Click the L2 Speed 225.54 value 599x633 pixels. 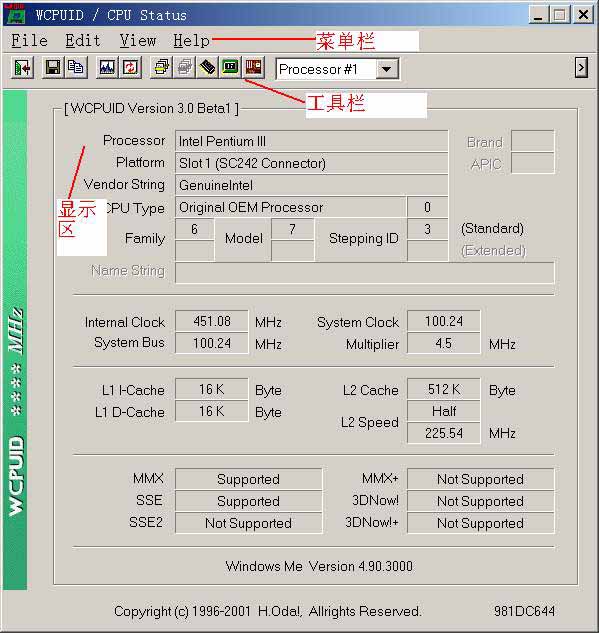(x=444, y=433)
